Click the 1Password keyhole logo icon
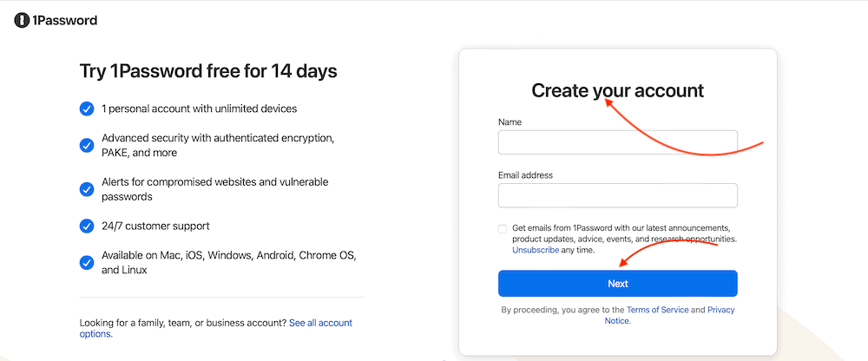The height and width of the screenshot is (361, 868). coord(22,20)
